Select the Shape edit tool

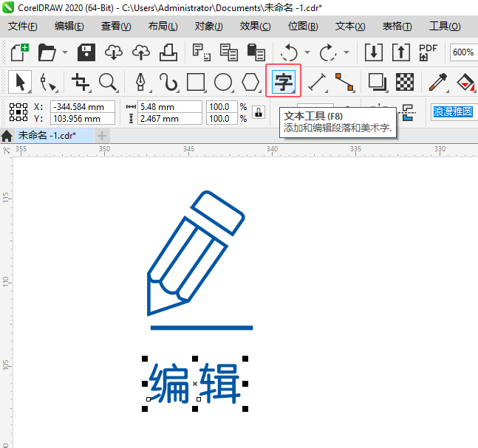(49, 82)
